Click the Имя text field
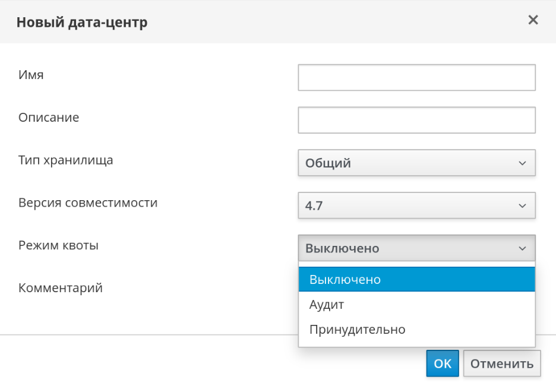The width and height of the screenshot is (556, 392). 416,78
